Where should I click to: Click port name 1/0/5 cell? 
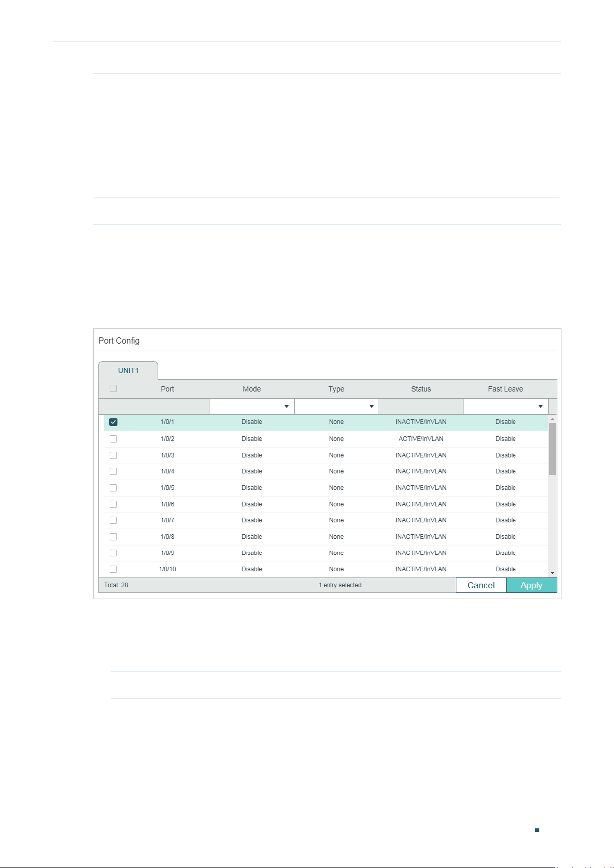167,488
